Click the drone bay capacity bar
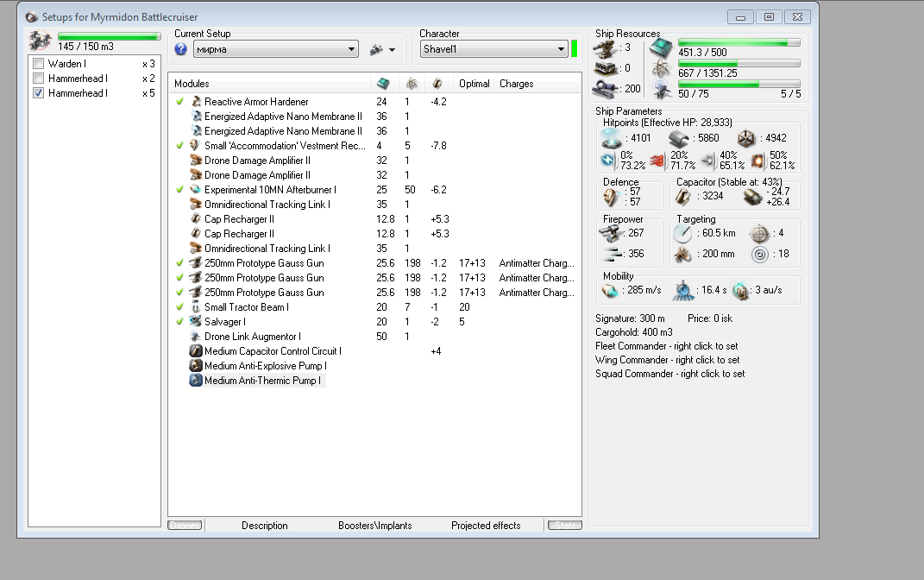Screen dimensions: 924x580 (x=109, y=36)
